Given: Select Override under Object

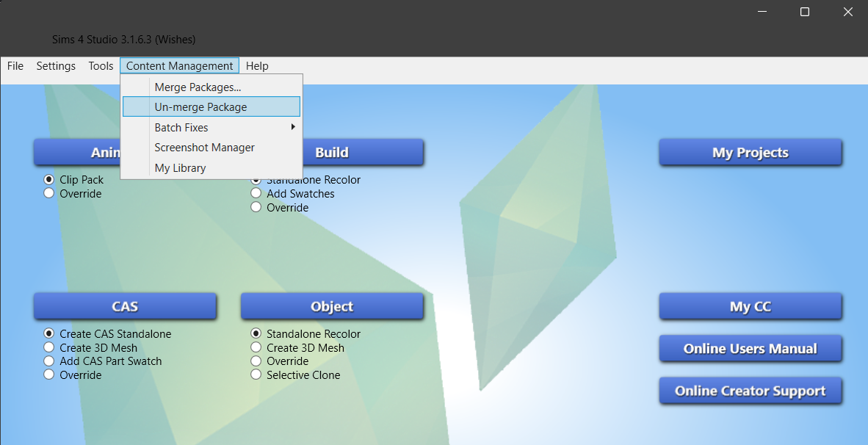Looking at the screenshot, I should coord(280,361).
